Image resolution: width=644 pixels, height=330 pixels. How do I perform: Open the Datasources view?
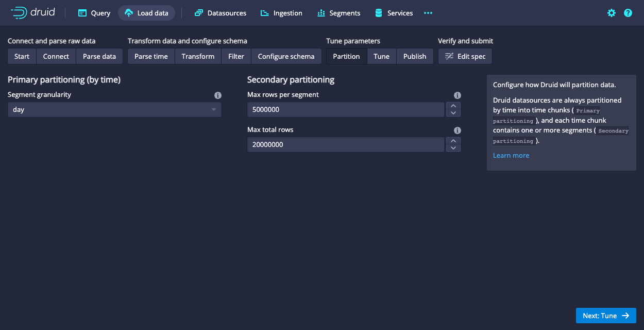point(221,13)
